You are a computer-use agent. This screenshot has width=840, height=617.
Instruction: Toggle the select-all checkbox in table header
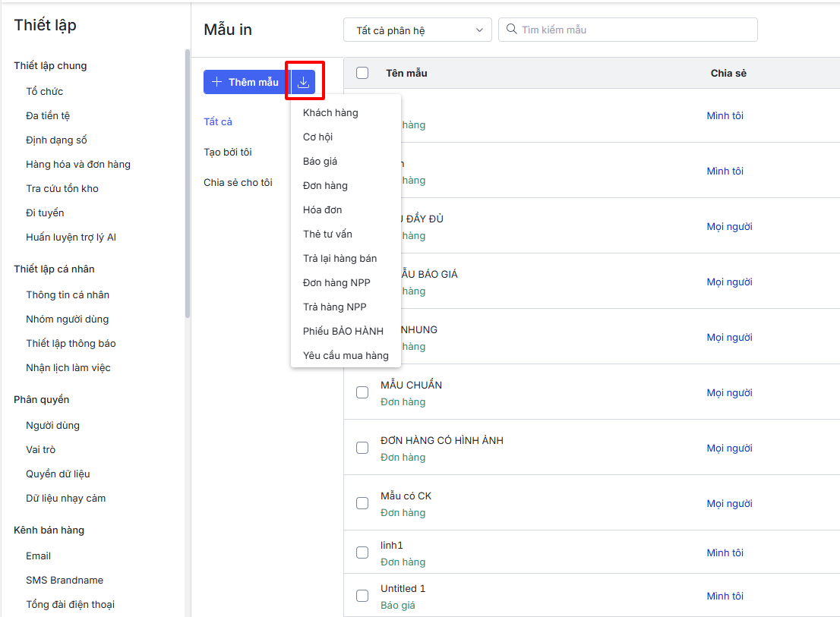tap(362, 73)
